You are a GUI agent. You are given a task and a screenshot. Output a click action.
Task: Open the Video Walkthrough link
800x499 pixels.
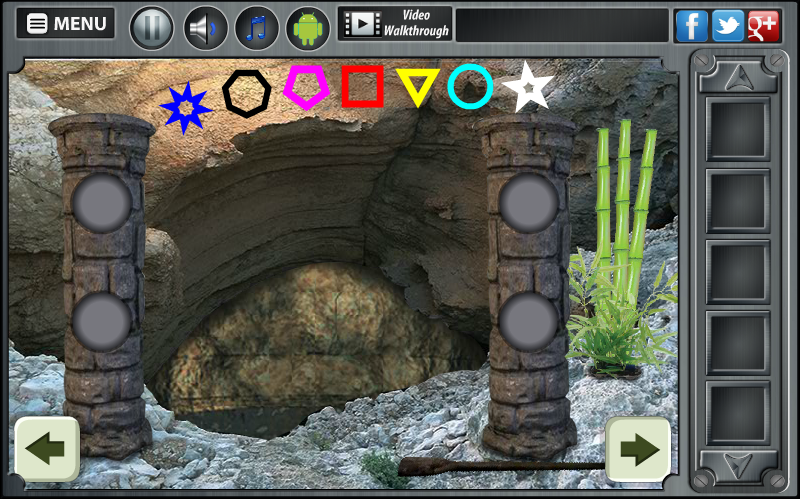click(395, 23)
